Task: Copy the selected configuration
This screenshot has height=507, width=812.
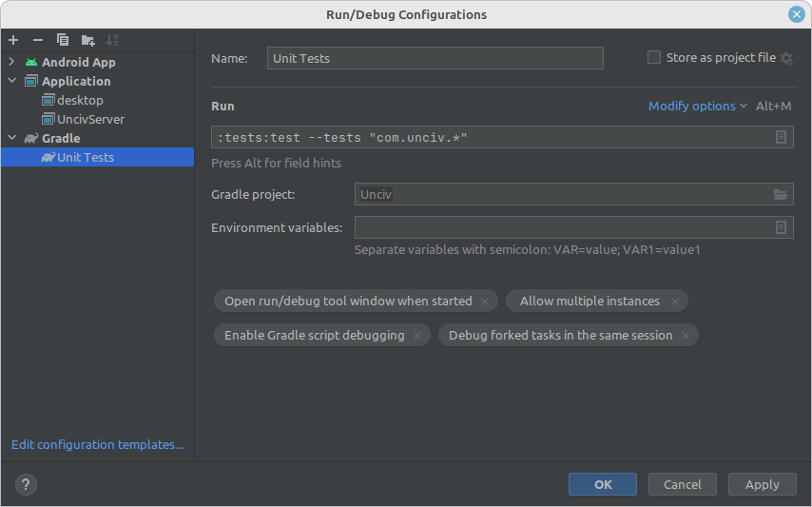Action: pyautogui.click(x=63, y=40)
